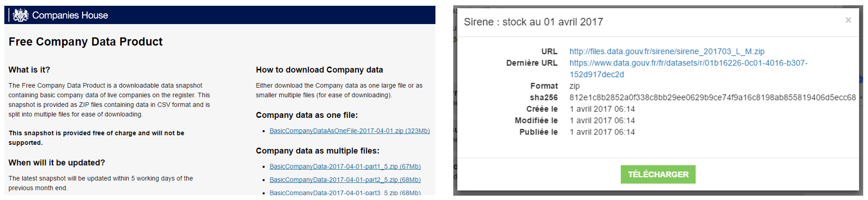868x200 pixels.
Task: Open the part2_5.zip company data link
Action: (x=345, y=180)
